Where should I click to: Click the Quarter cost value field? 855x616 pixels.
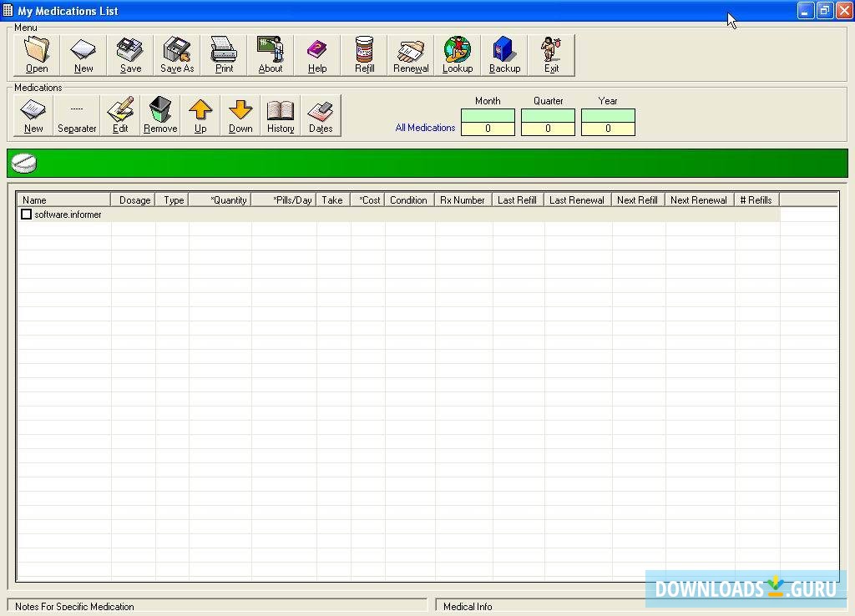tap(548, 129)
